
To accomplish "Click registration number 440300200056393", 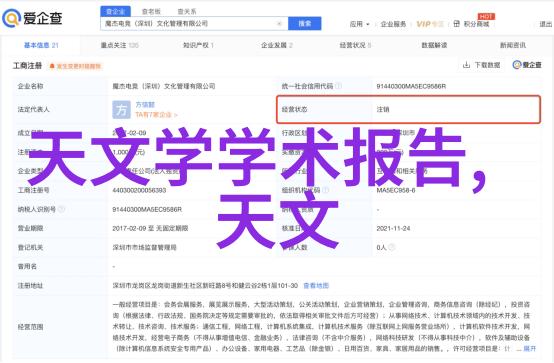I will (x=139, y=190).
